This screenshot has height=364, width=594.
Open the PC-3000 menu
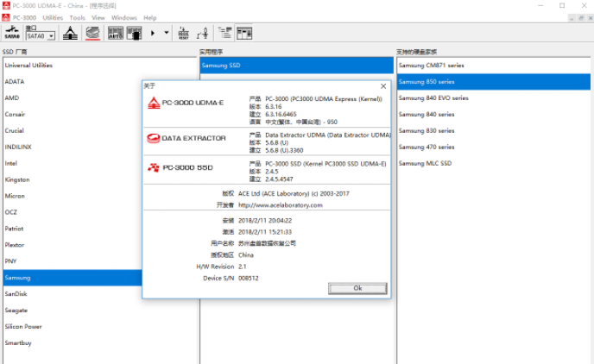coord(25,18)
